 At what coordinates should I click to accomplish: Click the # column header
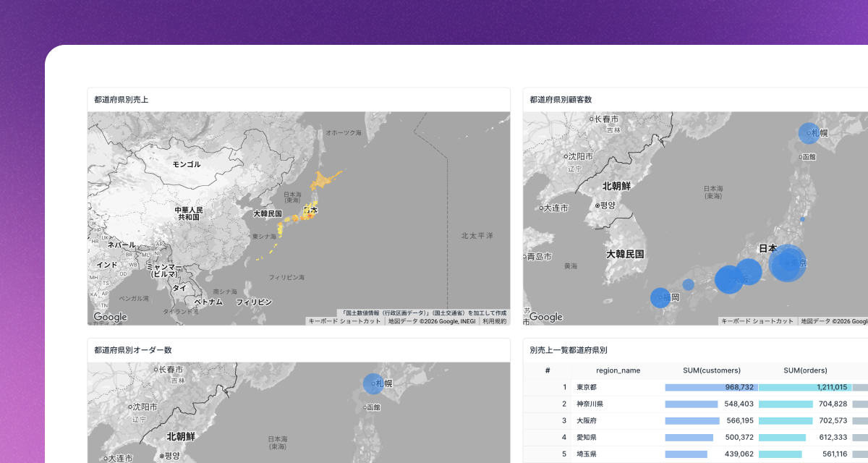click(x=548, y=370)
